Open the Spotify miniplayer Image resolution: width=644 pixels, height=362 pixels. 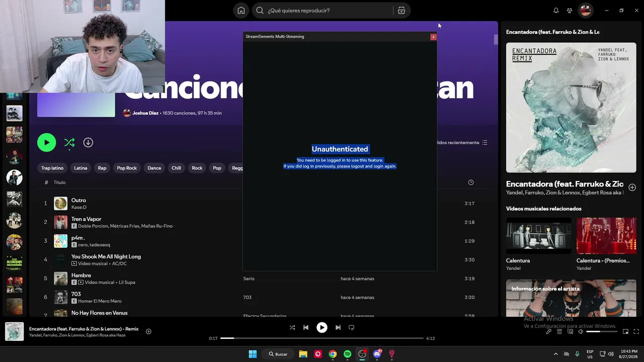[626, 331]
